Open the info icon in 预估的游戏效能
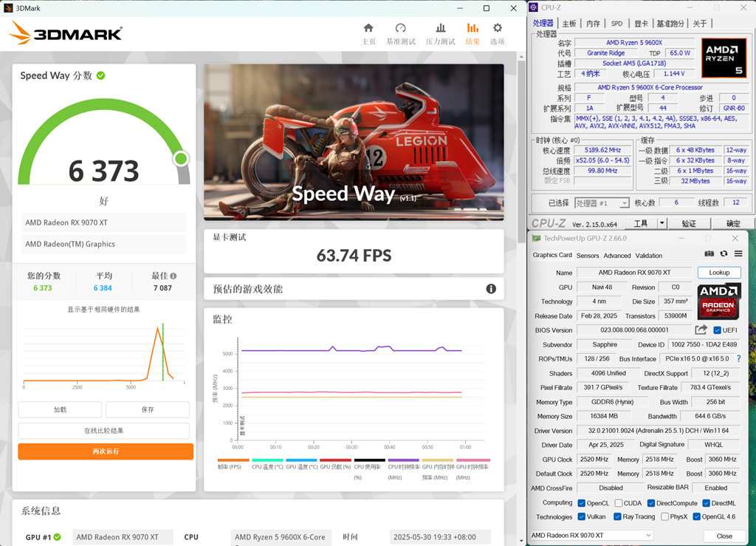 pyautogui.click(x=491, y=288)
